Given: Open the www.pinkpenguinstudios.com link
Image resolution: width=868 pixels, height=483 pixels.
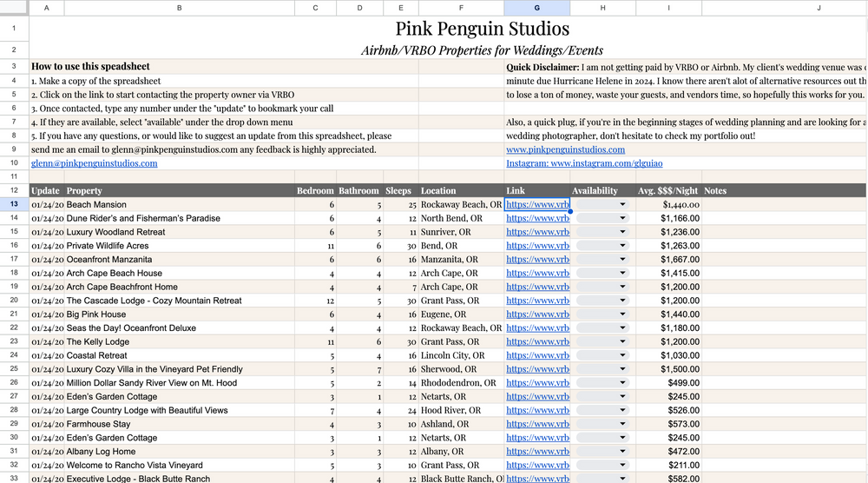Looking at the screenshot, I should [565, 149].
